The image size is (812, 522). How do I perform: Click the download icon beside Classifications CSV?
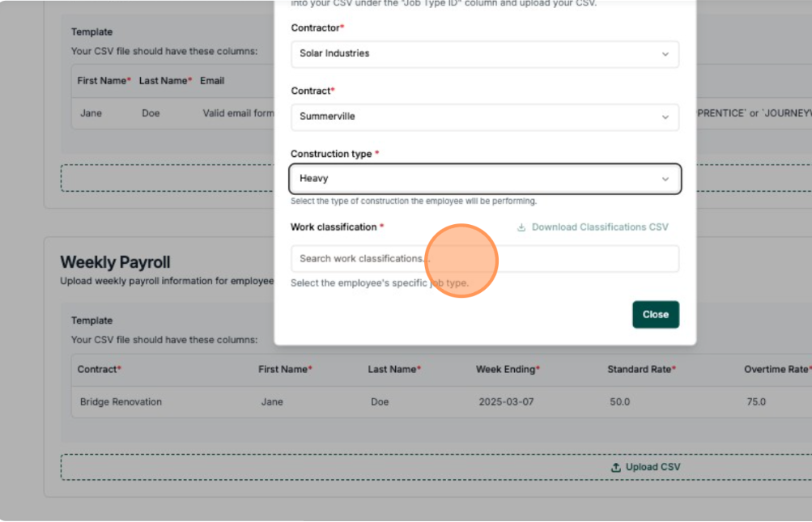tap(521, 227)
